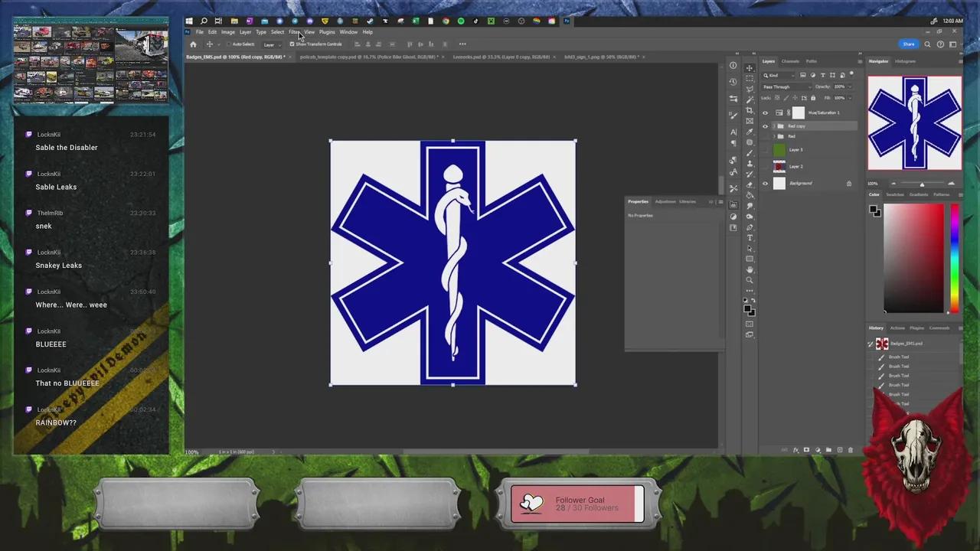Viewport: 980px width, 551px height.
Task: Click the hue spectrum slider strip
Action: point(954,258)
